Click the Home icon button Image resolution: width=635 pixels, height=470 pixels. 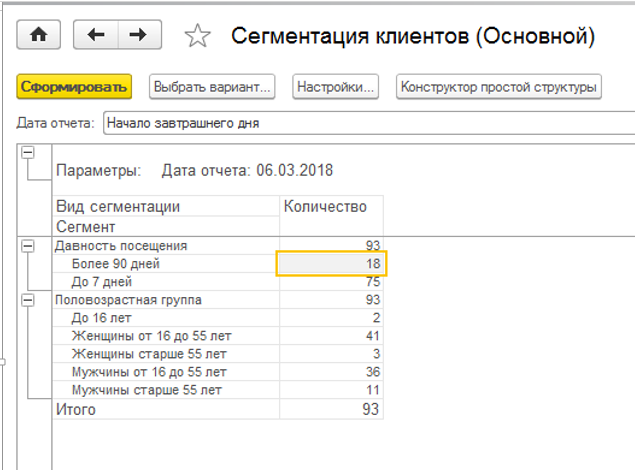(40, 35)
